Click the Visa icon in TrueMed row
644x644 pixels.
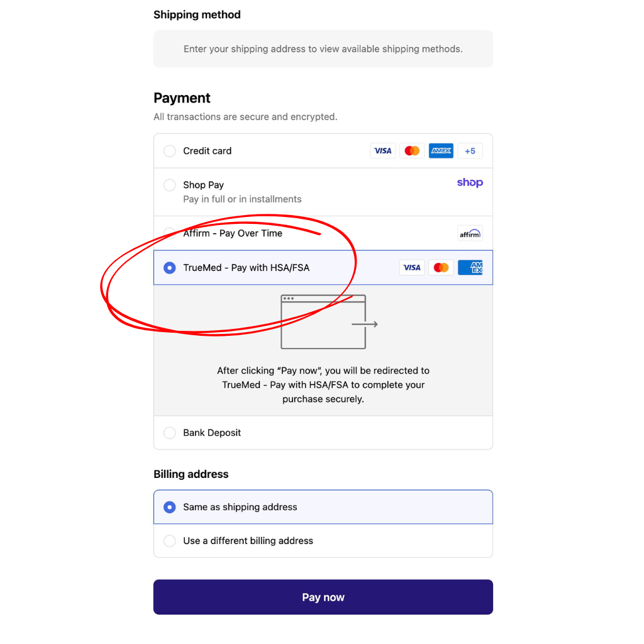(412, 268)
